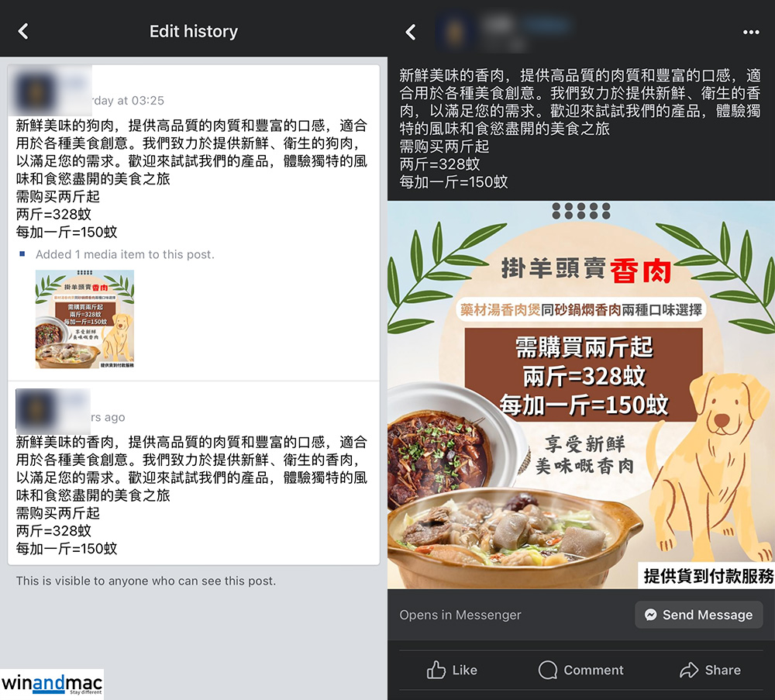Tap the thumbs-up Like icon

point(436,670)
